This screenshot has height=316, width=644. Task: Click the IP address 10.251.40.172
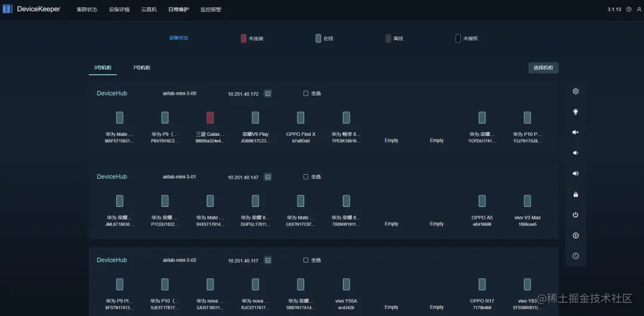tap(243, 94)
